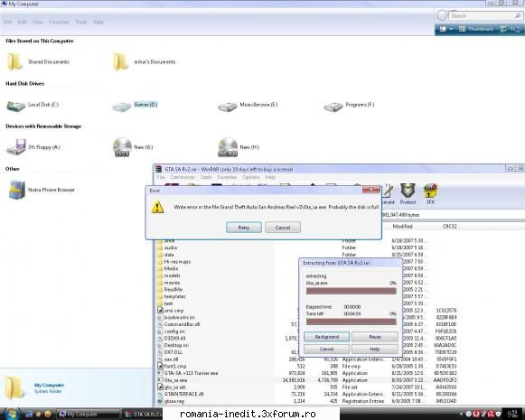
Task: Switch to Thumbnails view
Action: pyautogui.click(x=476, y=29)
